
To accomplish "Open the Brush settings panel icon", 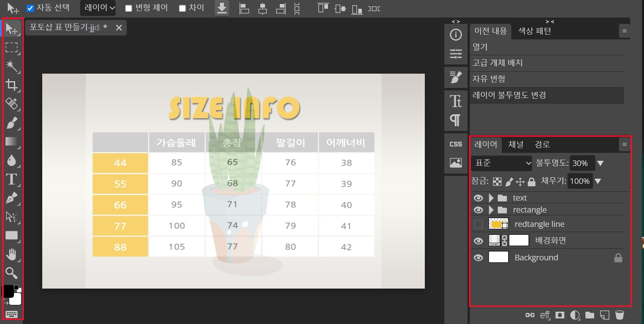I will (x=456, y=77).
